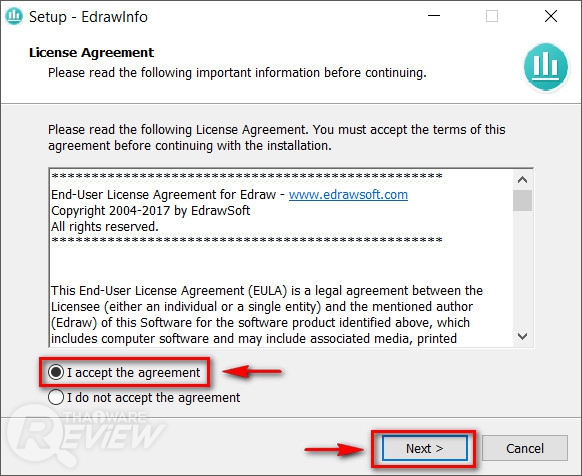Image resolution: width=582 pixels, height=476 pixels.
Task: Click the license scrollbar up arrow
Action: pos(523,180)
